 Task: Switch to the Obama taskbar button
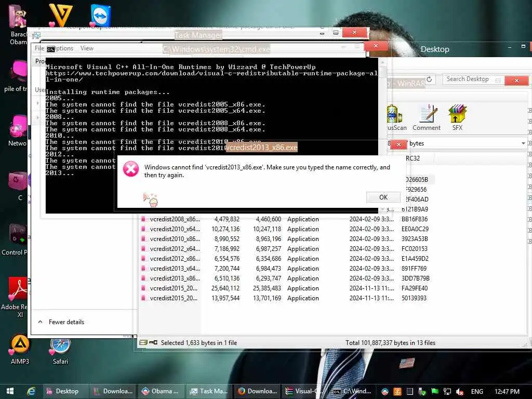pyautogui.click(x=162, y=391)
